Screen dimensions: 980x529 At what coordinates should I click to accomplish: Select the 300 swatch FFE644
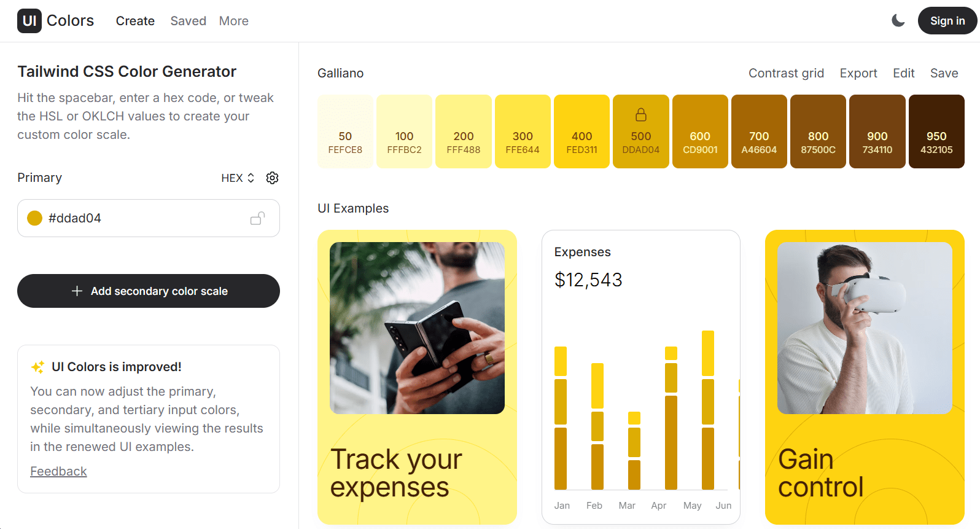tap(523, 131)
